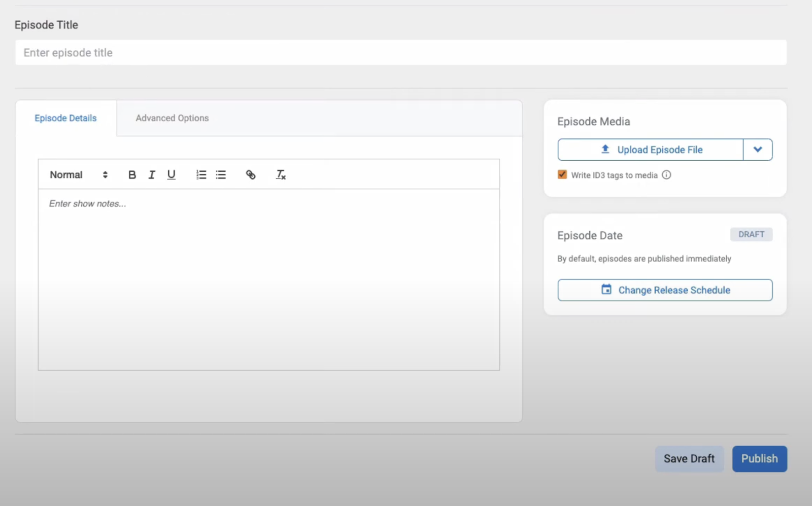This screenshot has height=506, width=812.
Task: Clear text formatting in the editor
Action: tap(281, 175)
